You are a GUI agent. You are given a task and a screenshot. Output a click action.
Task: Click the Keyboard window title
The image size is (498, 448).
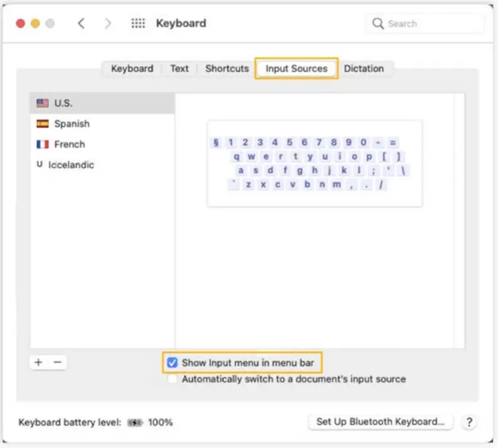click(x=181, y=23)
